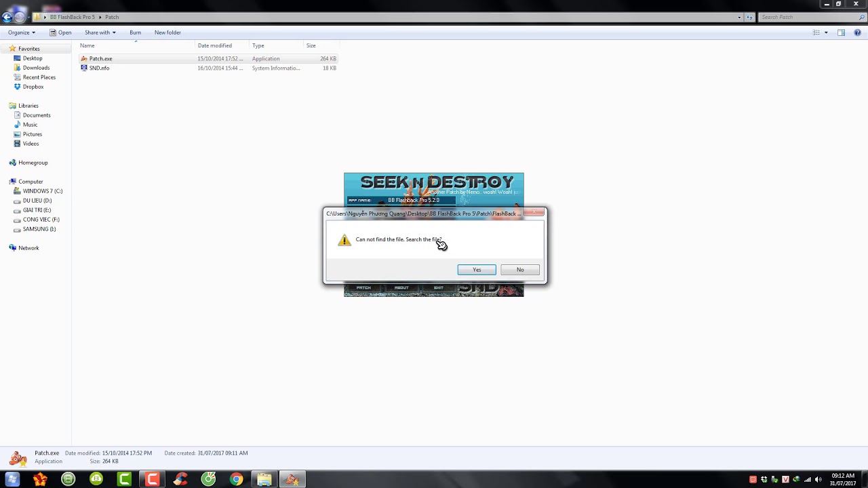Open the Documents library
This screenshot has width=868, height=488.
36,115
